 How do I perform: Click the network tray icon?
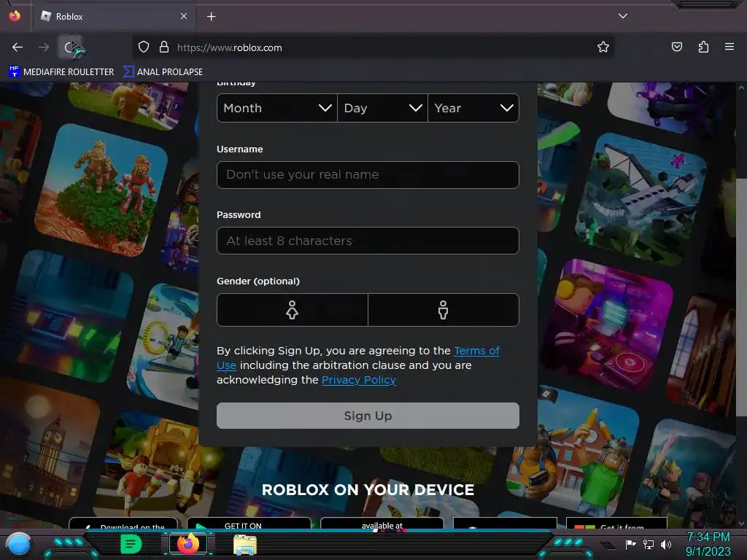pyautogui.click(x=648, y=544)
